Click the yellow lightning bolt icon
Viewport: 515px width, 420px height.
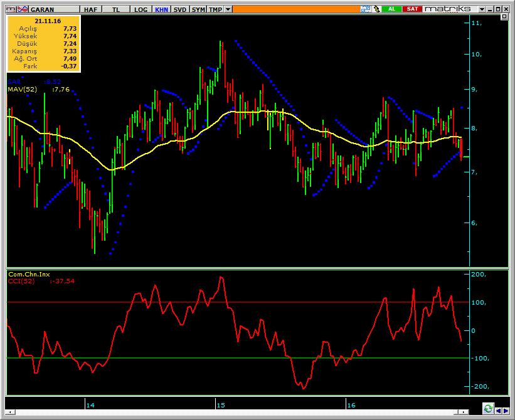tap(376, 9)
